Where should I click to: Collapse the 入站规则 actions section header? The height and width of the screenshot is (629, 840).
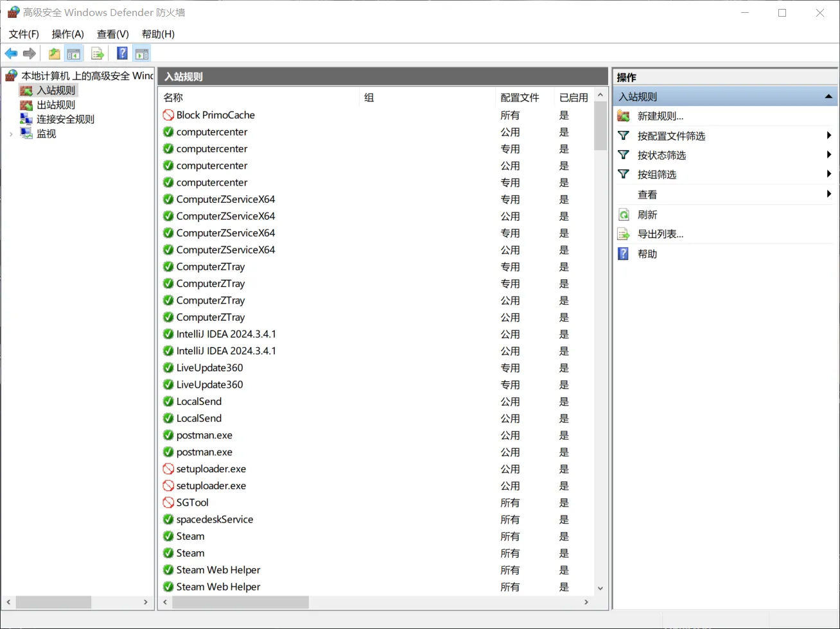click(x=828, y=97)
